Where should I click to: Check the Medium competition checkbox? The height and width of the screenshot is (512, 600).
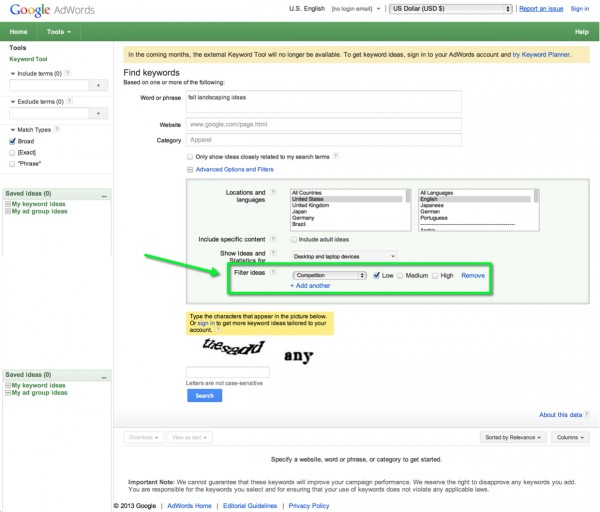(x=400, y=276)
